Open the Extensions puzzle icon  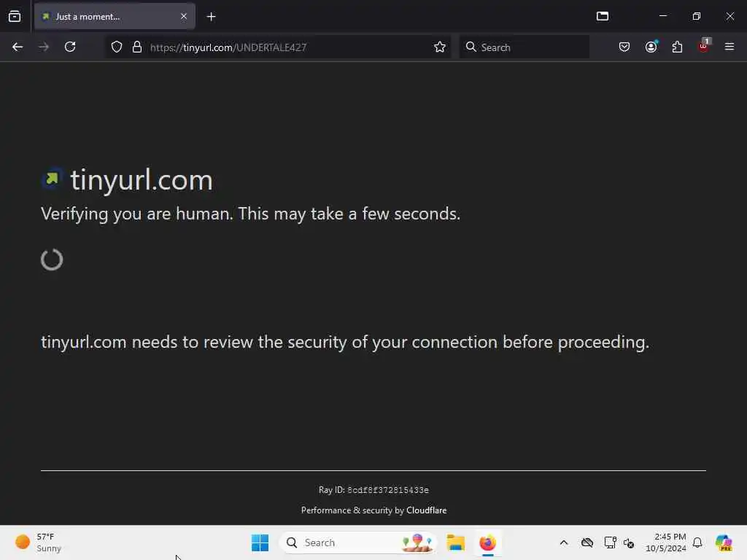678,47
